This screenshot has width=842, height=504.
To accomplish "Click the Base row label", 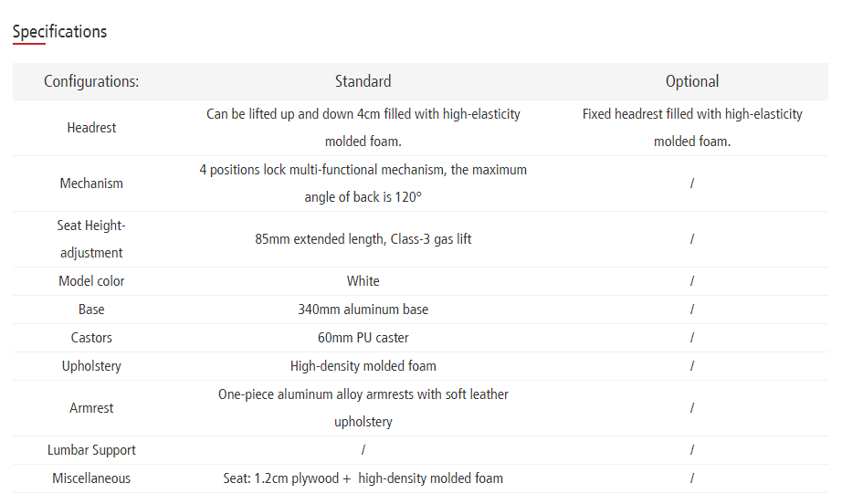I will pyautogui.click(x=91, y=310).
